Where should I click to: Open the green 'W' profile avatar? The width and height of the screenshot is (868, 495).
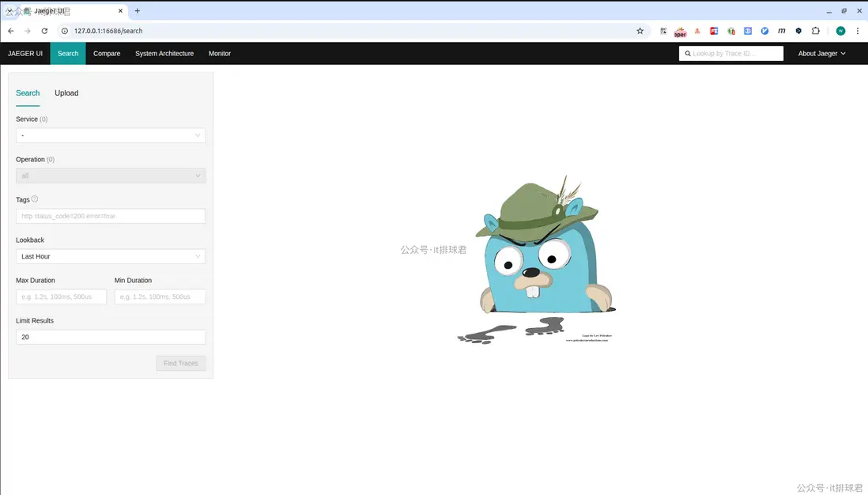click(841, 31)
